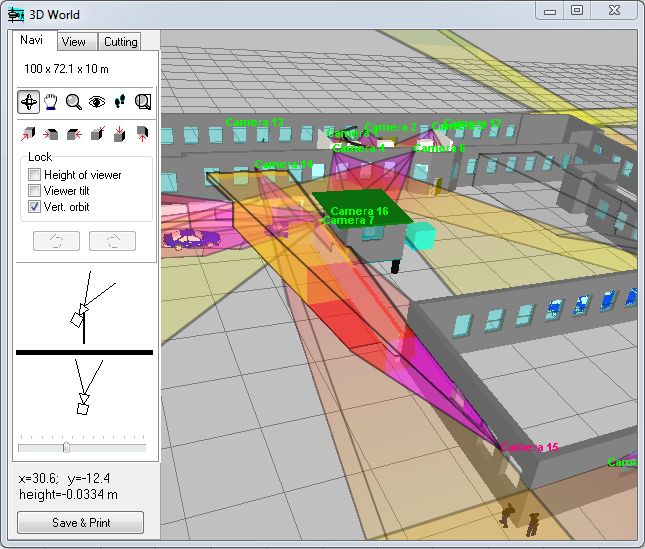Select cube view with arrow from right
645x549 pixels.
pos(74,133)
